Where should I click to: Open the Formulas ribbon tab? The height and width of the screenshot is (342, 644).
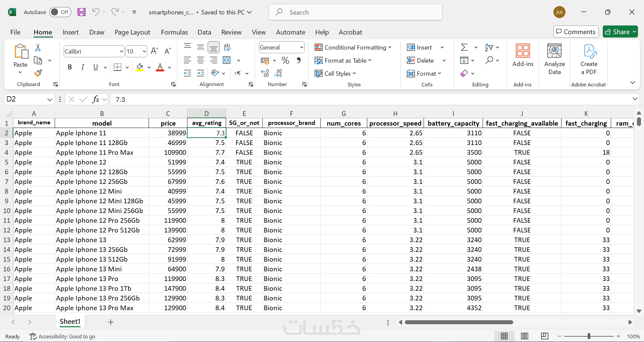(174, 32)
